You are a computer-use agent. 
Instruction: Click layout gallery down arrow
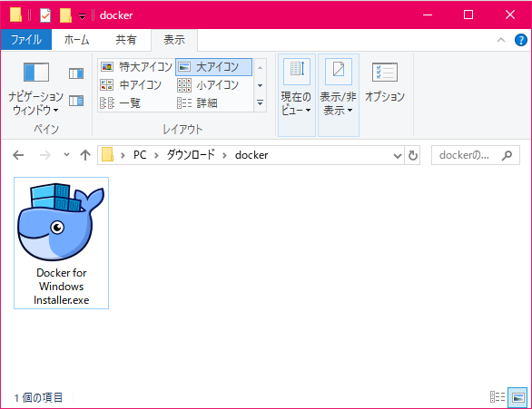(x=260, y=85)
